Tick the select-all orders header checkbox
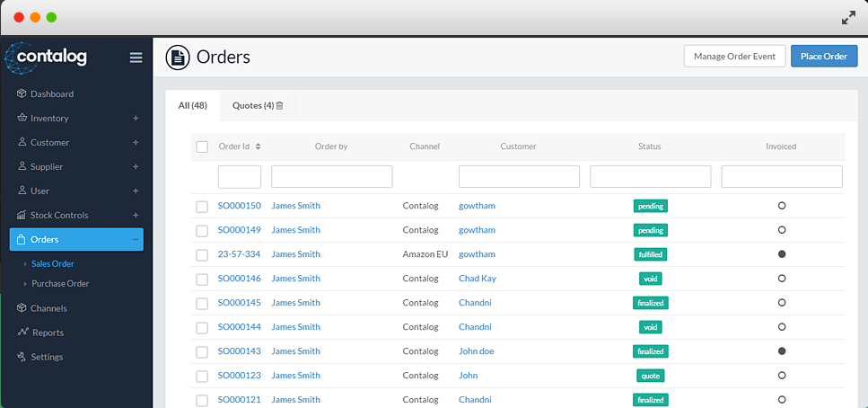Image resolution: width=868 pixels, height=408 pixels. [x=202, y=146]
